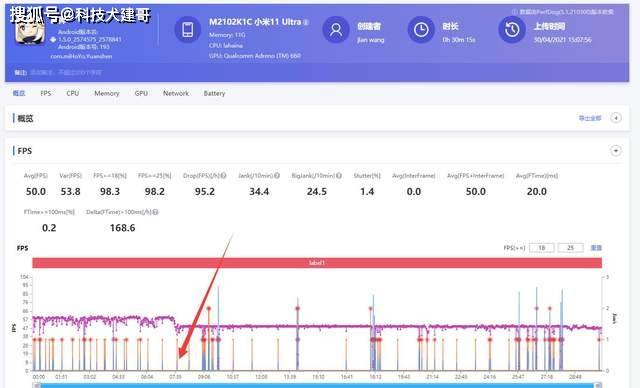
Task: Click the info icon beside BigJank(/10min)
Action: point(339,175)
